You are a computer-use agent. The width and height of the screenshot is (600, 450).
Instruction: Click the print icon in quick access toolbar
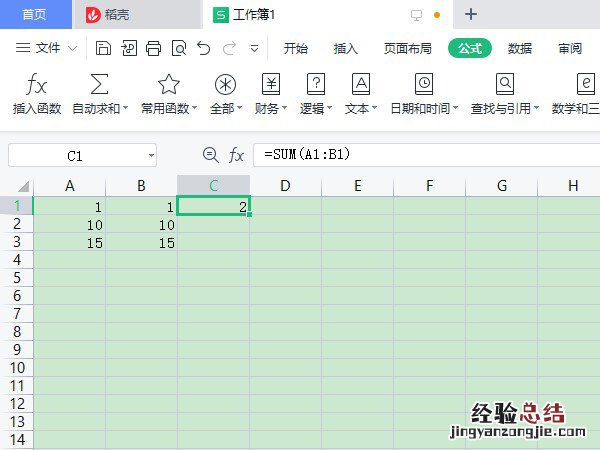(153, 48)
